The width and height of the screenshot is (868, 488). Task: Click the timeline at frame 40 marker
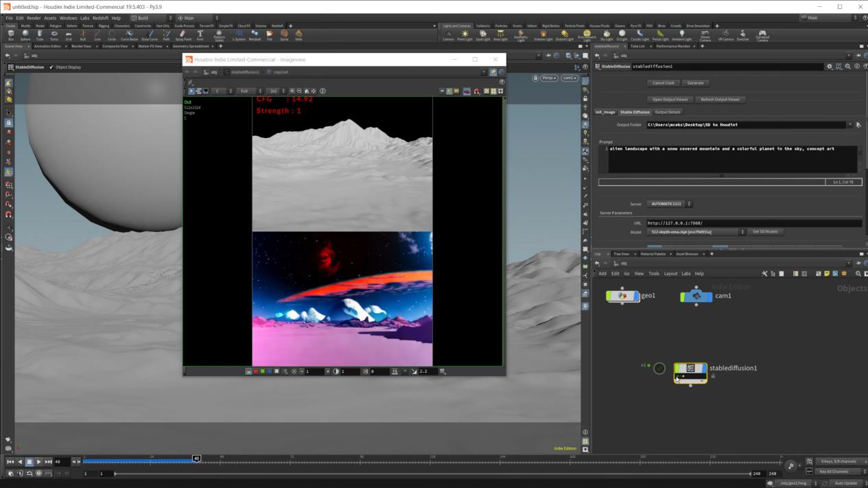[196, 458]
